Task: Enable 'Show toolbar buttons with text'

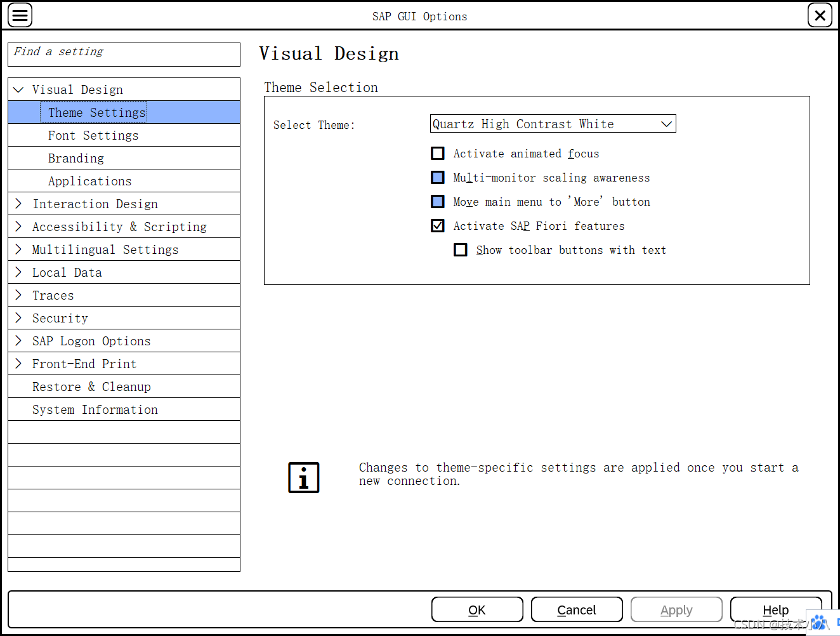Action: [461, 249]
